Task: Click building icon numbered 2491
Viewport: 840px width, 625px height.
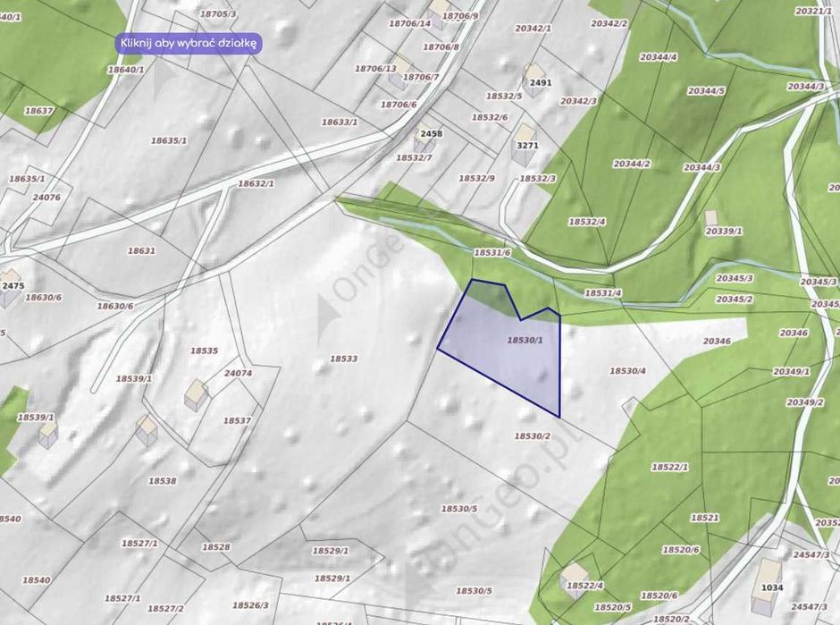Action: [533, 80]
